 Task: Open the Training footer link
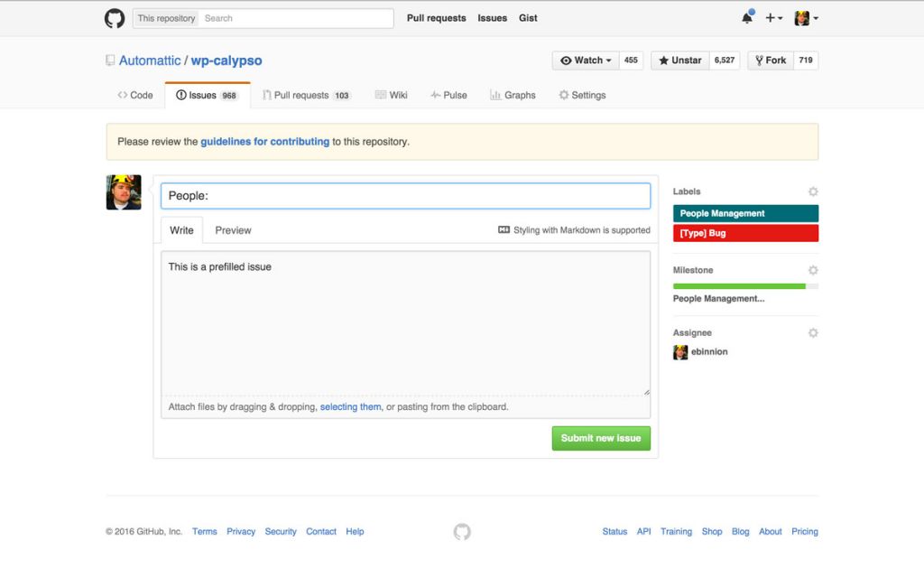coord(676,531)
